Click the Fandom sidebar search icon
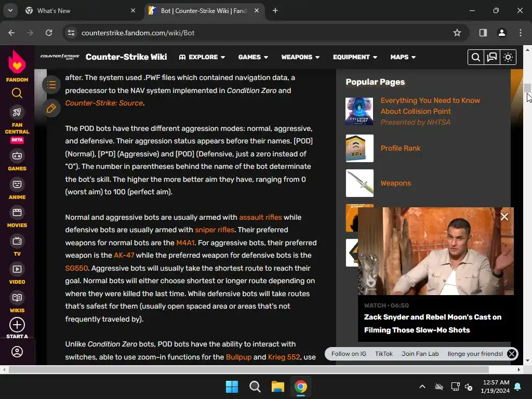 click(x=17, y=93)
